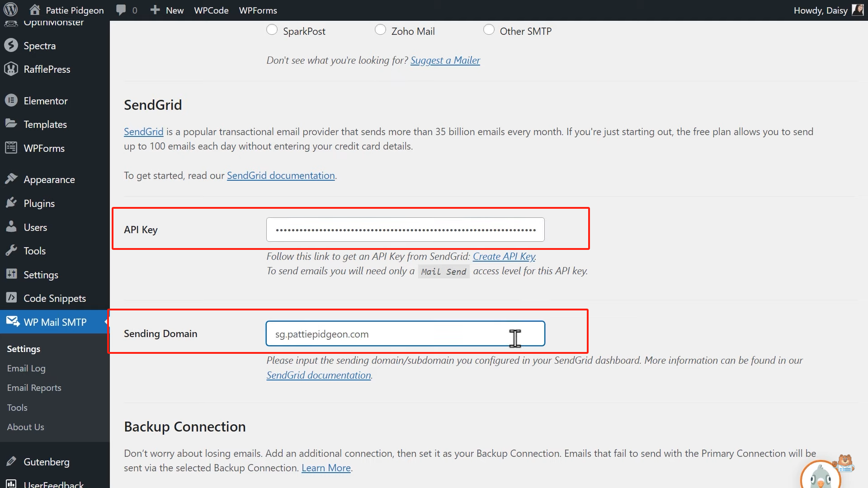Collapse the WP Mail SMTP submenu arrow
868x488 pixels.
point(105,322)
